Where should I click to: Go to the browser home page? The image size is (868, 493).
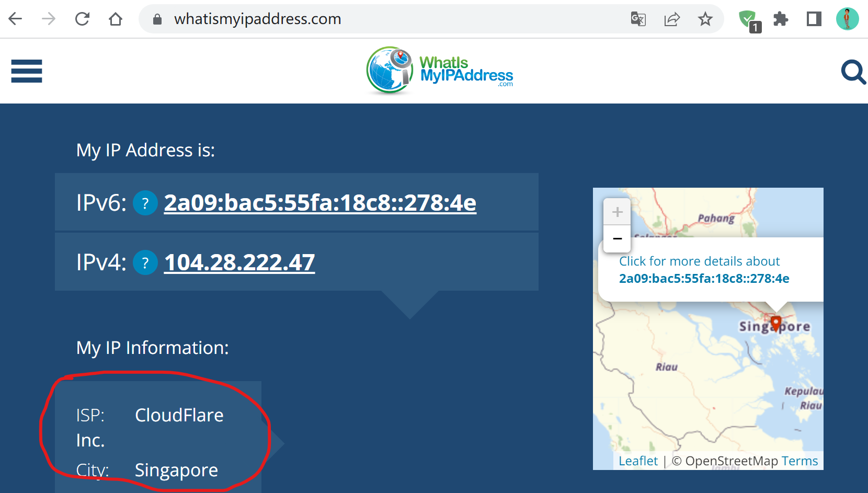click(116, 19)
